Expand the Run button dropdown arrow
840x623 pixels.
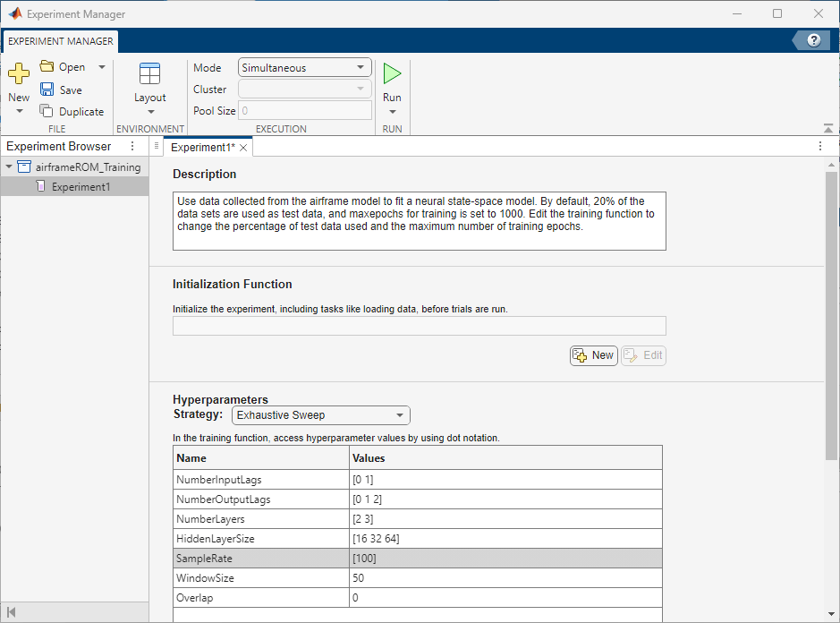[393, 111]
